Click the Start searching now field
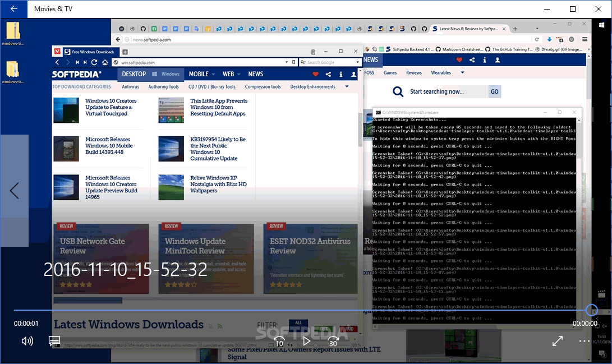 pos(448,91)
